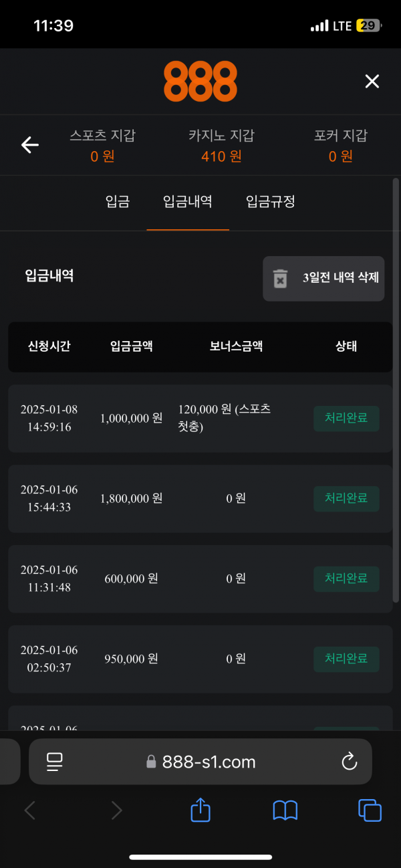Screen dimensions: 401x868
Task: Go back using the left arrow
Action: tap(30, 144)
